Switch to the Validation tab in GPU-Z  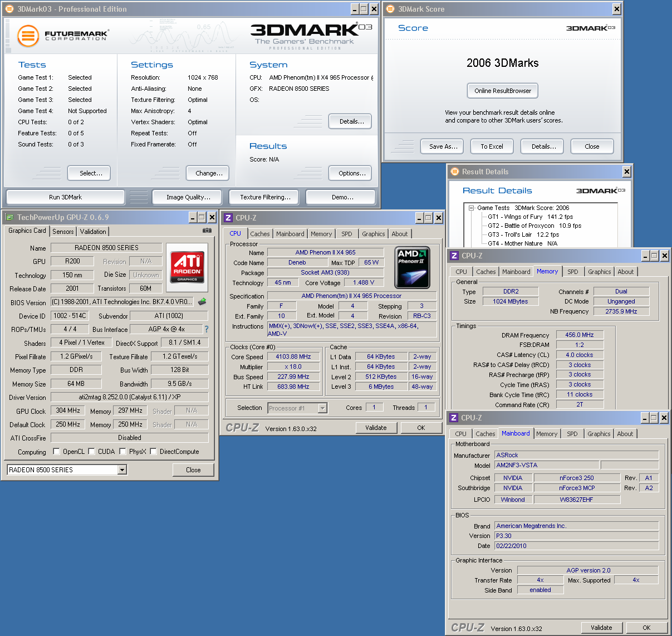tap(93, 232)
